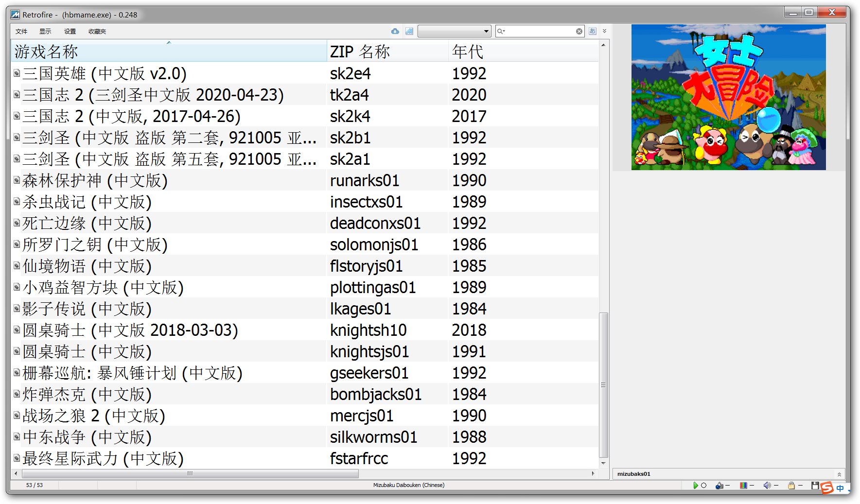Click the speaker sound status icon
The height and width of the screenshot is (504, 860).
767,485
